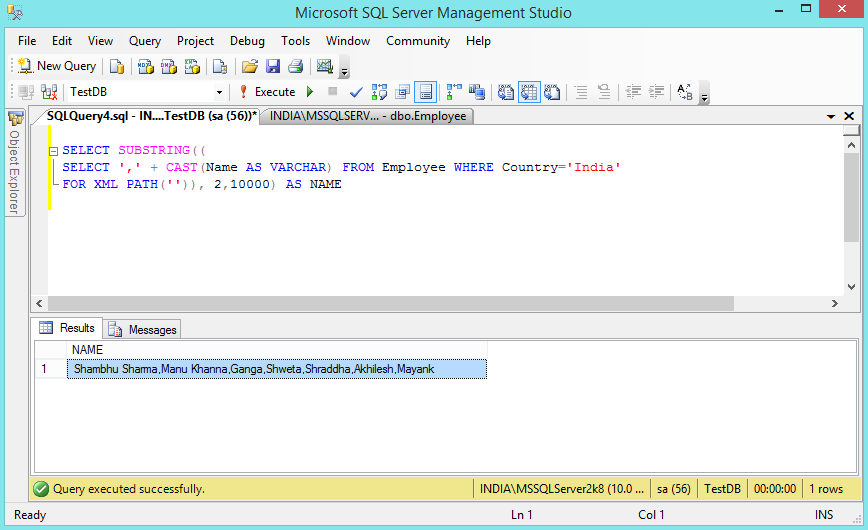868x530 pixels.
Task: Click the grayed Connect icon in SQL toolbar
Action: pos(26,92)
